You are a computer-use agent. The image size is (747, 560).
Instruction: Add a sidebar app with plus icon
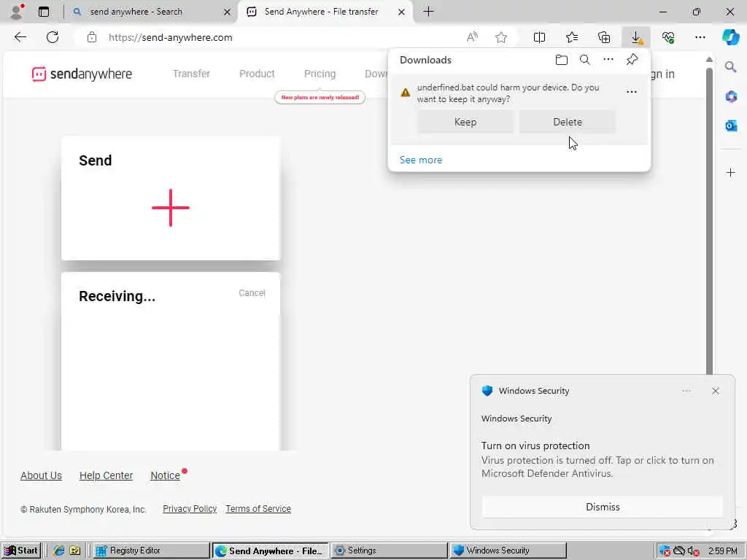pyautogui.click(x=731, y=172)
